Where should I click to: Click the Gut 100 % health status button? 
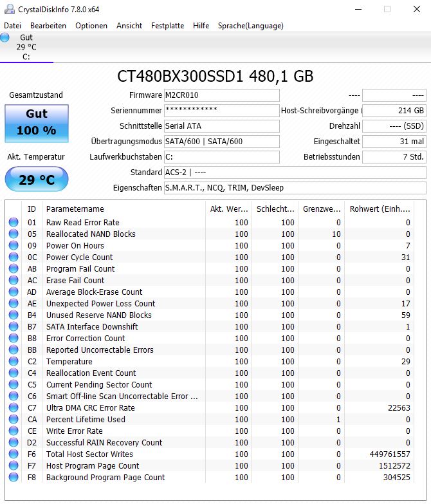tap(37, 124)
